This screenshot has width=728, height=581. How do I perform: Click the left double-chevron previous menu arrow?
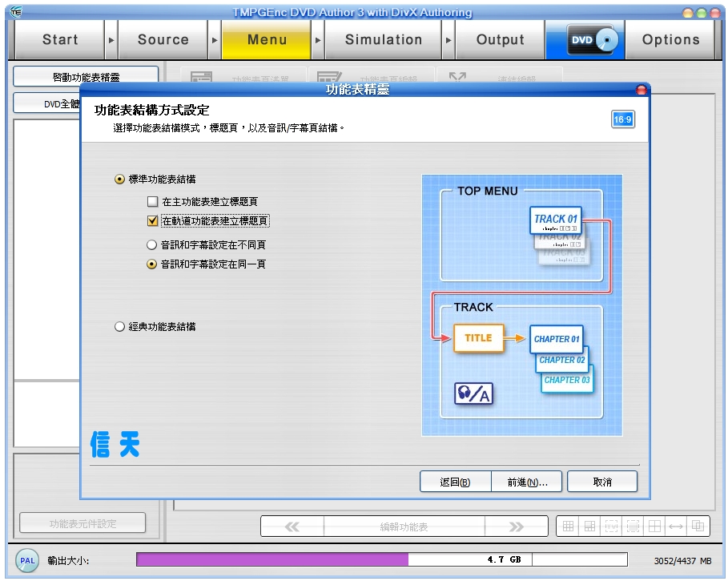pos(292,527)
